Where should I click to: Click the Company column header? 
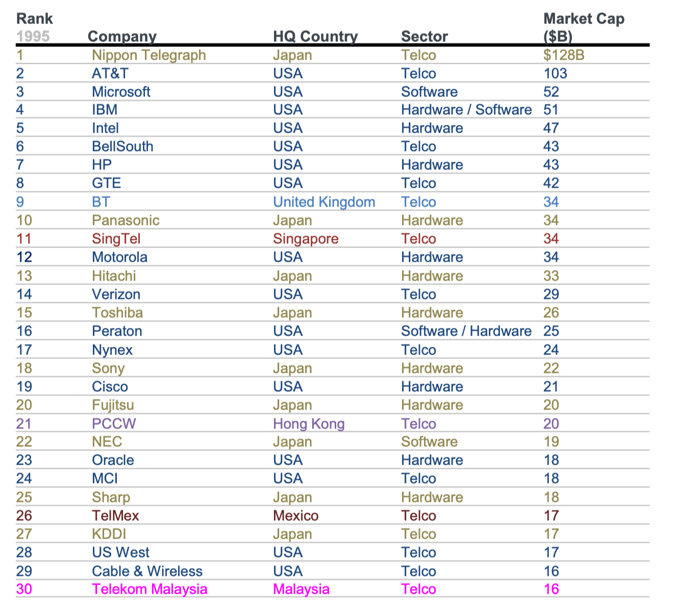click(122, 37)
